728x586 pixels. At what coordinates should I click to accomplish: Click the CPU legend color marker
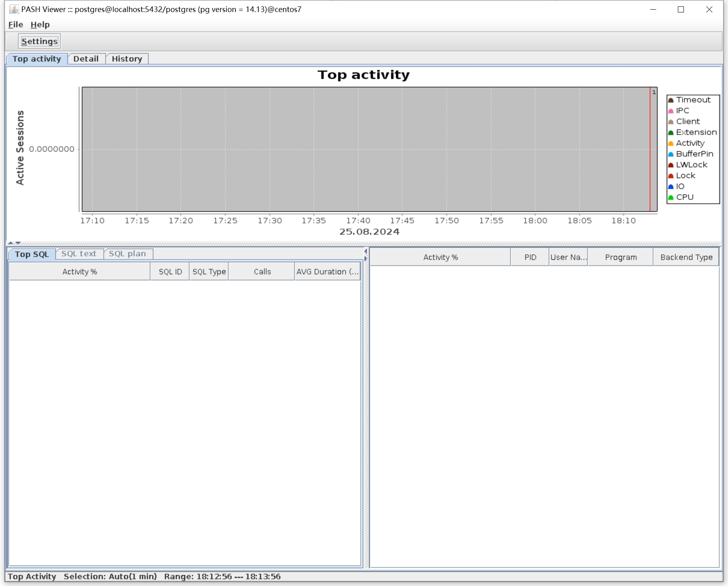(x=671, y=198)
